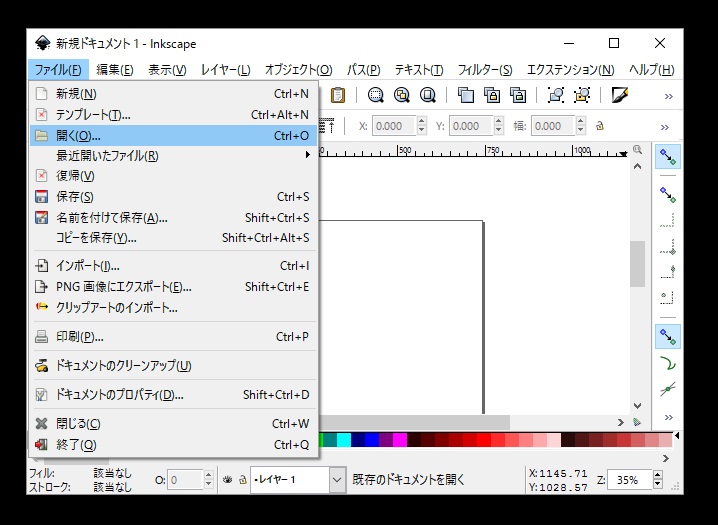
Task: Open the Extensions menu
Action: [571, 70]
